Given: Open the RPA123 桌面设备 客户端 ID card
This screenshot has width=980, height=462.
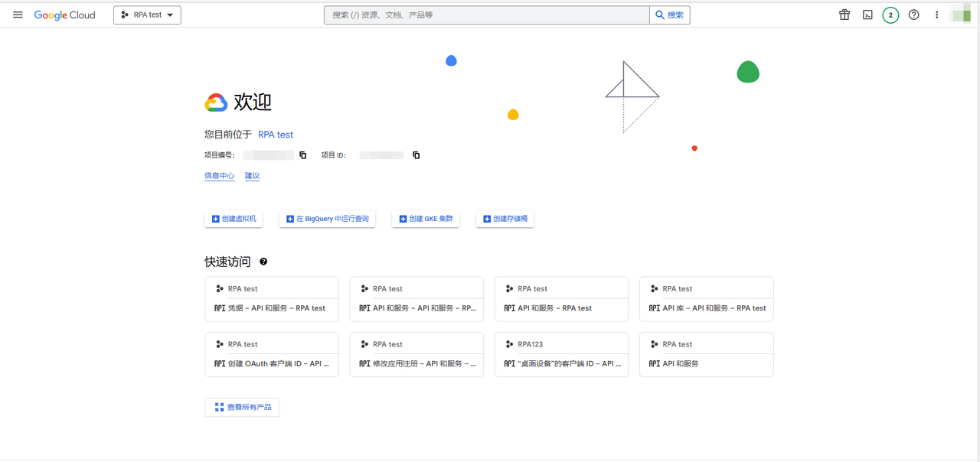Looking at the screenshot, I should click(x=561, y=354).
